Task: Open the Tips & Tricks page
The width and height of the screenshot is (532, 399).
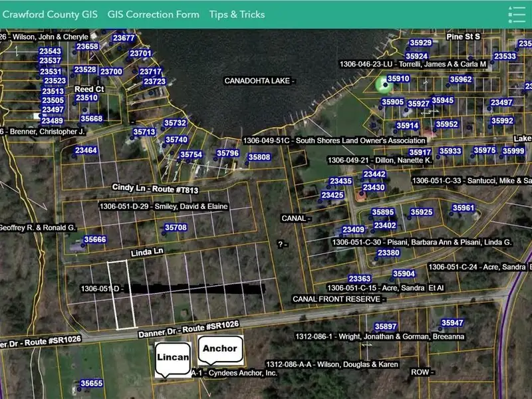Action: (x=237, y=14)
